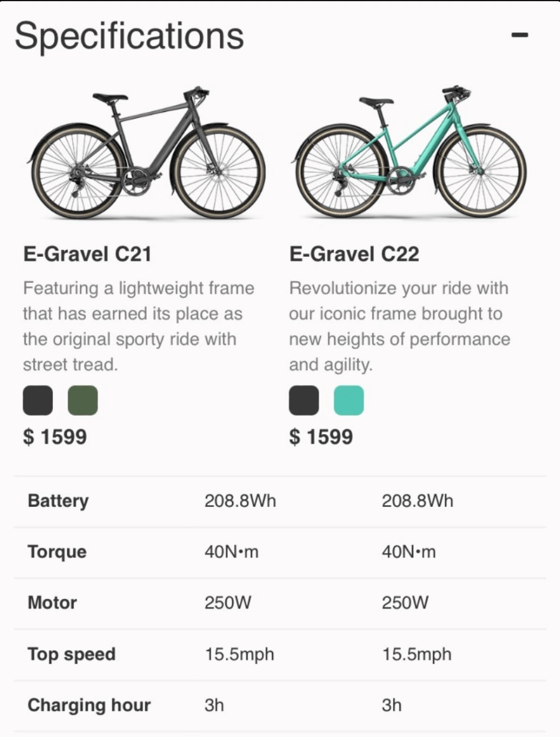Open the E-Gravel C21 bike image

point(146,152)
